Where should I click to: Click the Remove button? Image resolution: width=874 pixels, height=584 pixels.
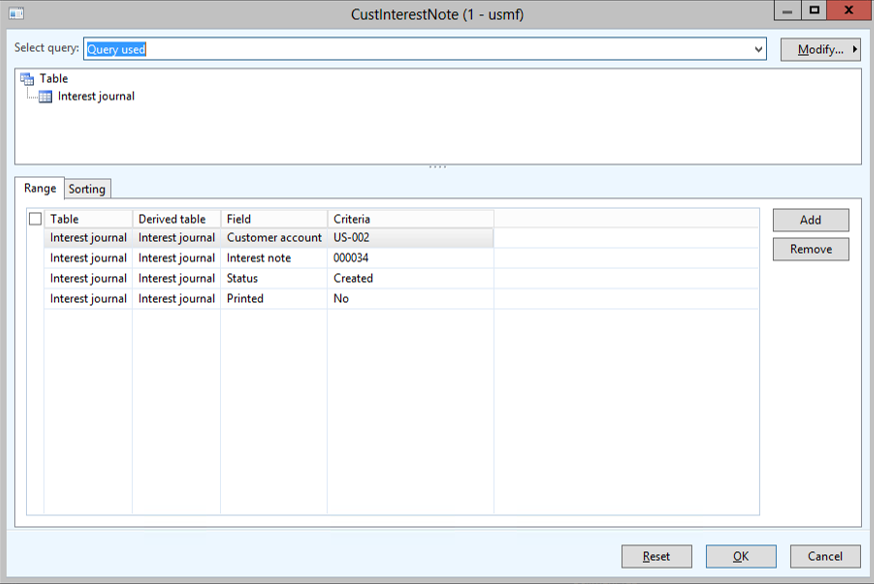click(810, 249)
